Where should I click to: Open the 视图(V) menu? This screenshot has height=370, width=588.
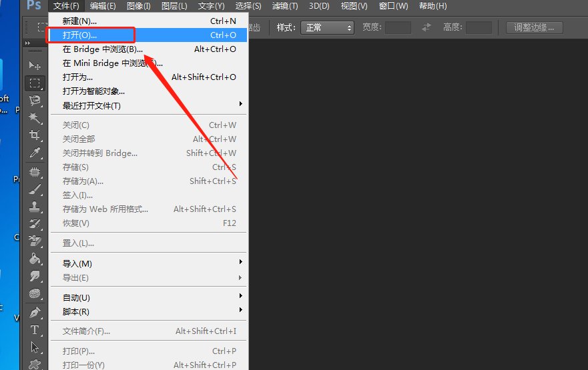pos(354,6)
